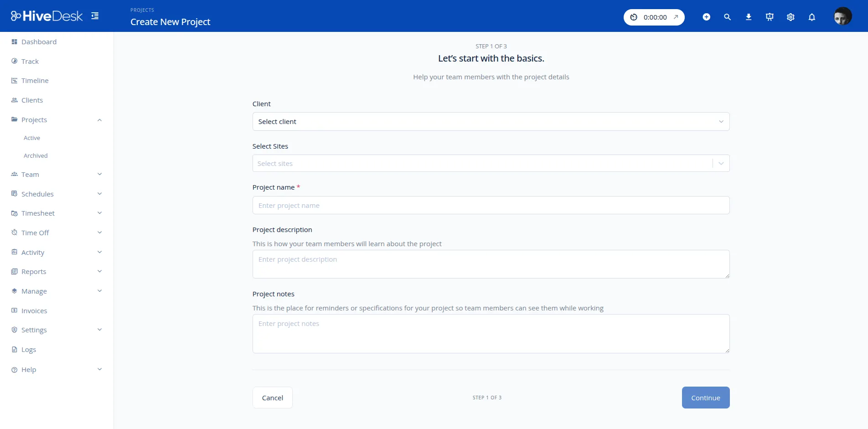This screenshot has height=429, width=868.
Task: Open the HiveDesk logo
Action: [46, 16]
